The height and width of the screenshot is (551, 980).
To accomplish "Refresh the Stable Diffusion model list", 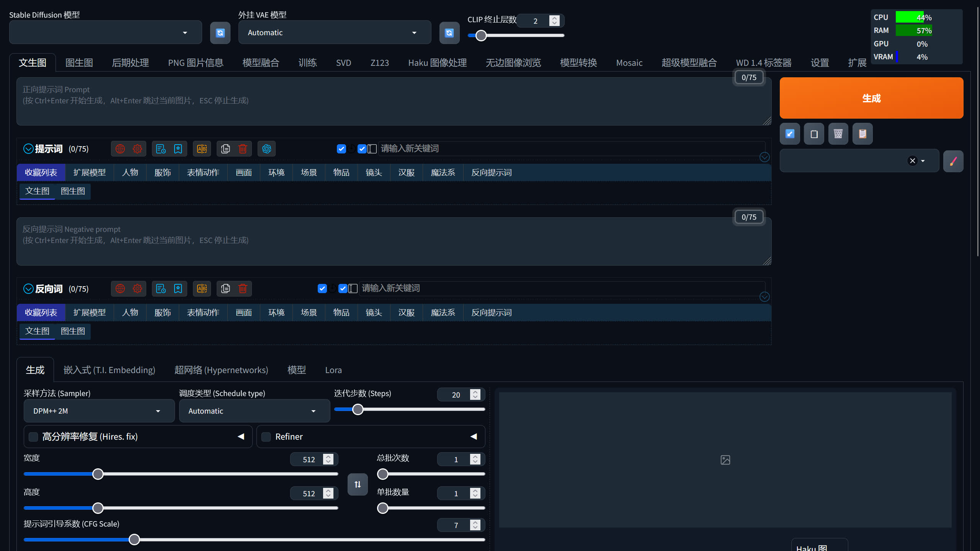I will 220,33.
